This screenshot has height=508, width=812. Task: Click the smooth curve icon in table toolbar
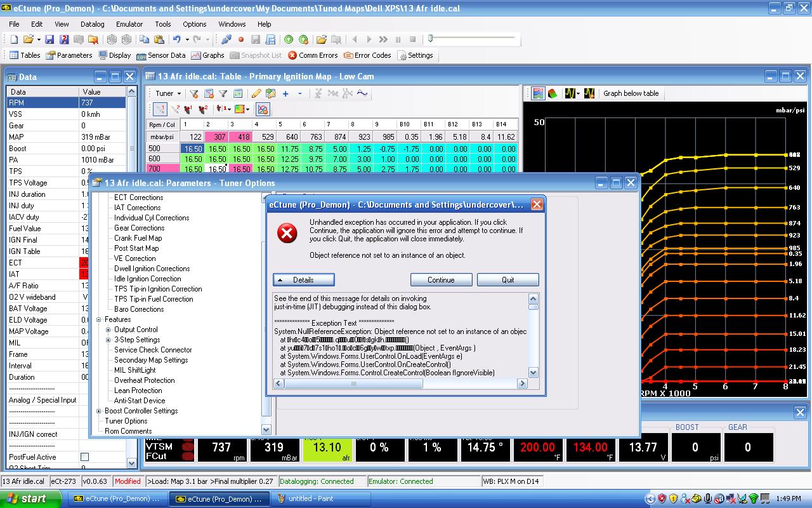362,93
